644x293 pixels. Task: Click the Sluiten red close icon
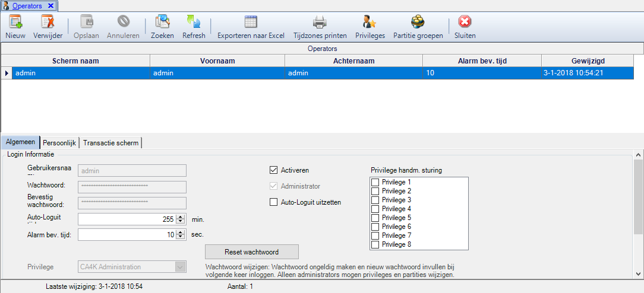[465, 21]
